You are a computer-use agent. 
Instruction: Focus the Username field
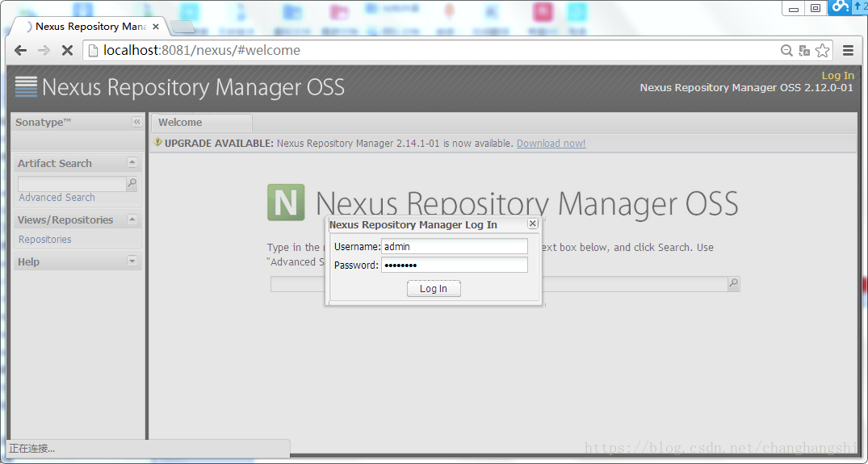click(x=455, y=247)
